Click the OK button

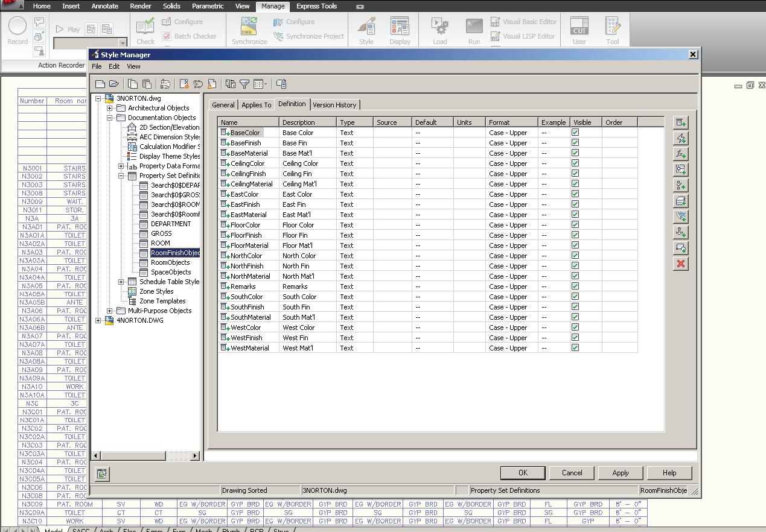coord(523,473)
